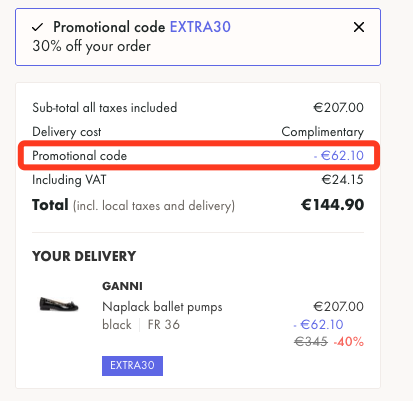Open the ballet pumps product thumbnail

tap(59, 304)
